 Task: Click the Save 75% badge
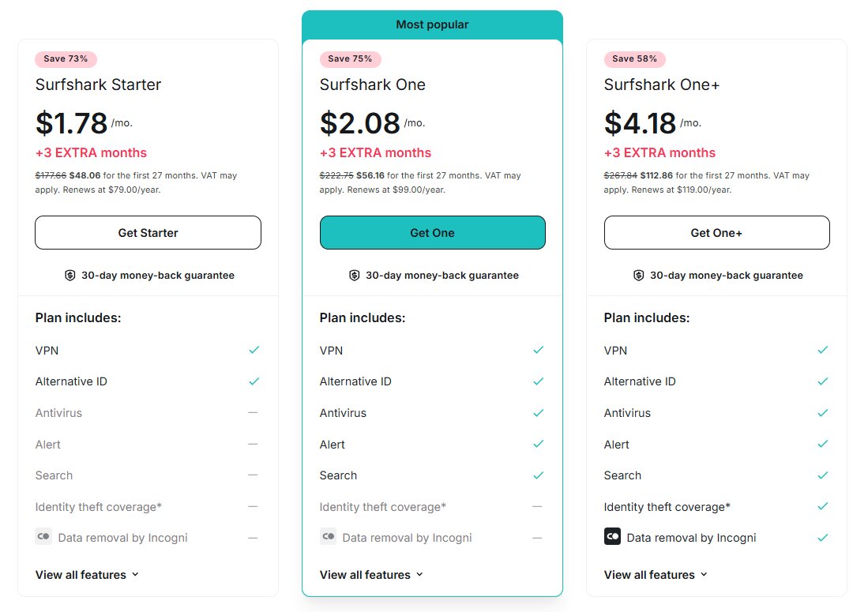(350, 58)
